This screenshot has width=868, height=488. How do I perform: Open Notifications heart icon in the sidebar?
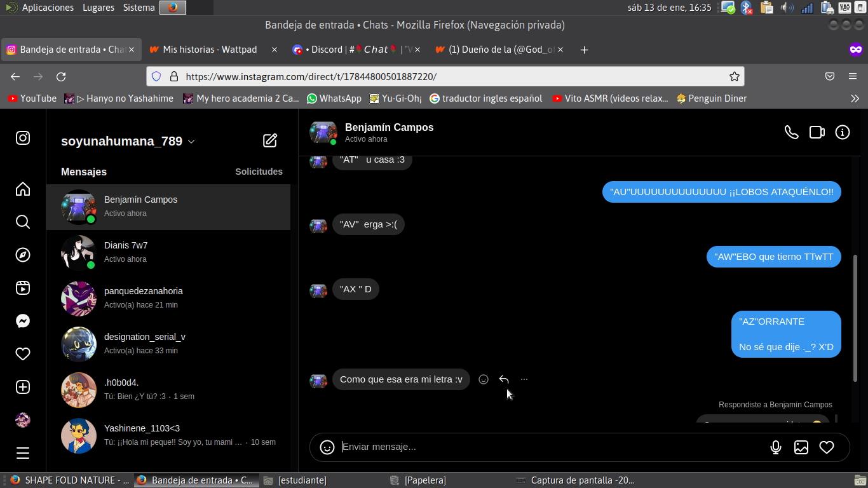tap(23, 354)
